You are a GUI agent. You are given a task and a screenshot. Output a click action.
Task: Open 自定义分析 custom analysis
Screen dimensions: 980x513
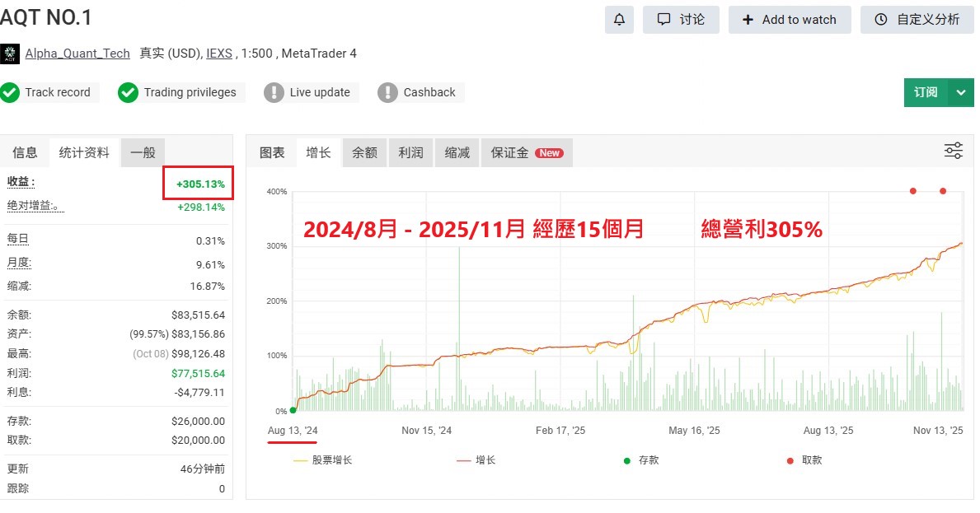(x=917, y=19)
